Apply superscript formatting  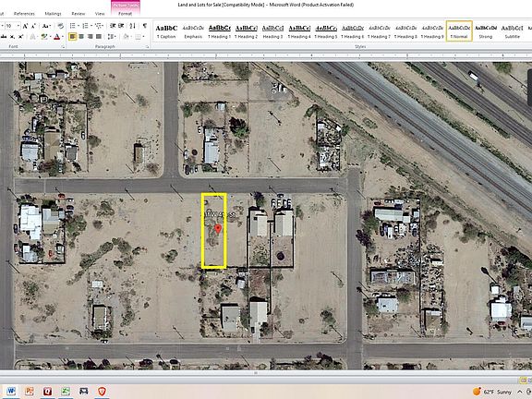click(x=20, y=37)
